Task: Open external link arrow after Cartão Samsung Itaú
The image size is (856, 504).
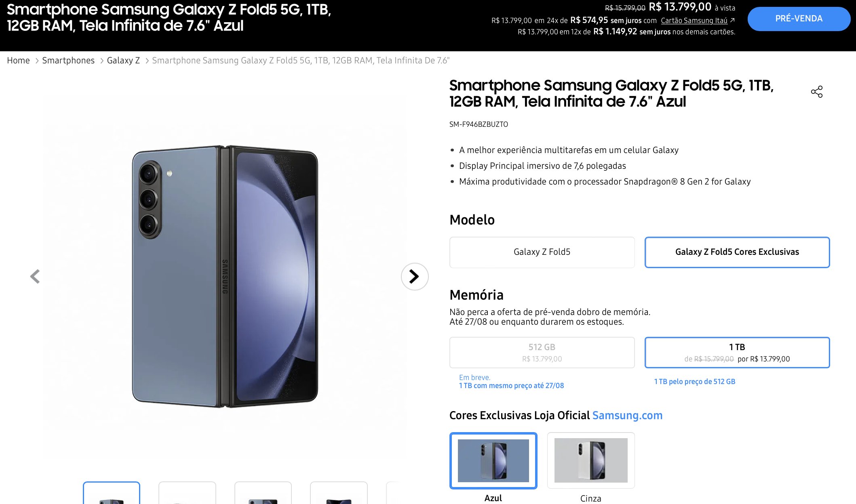Action: point(732,20)
